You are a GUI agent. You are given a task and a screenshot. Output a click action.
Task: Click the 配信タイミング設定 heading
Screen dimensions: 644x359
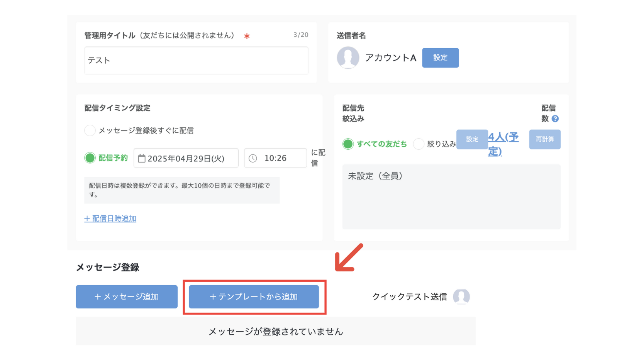(117, 108)
